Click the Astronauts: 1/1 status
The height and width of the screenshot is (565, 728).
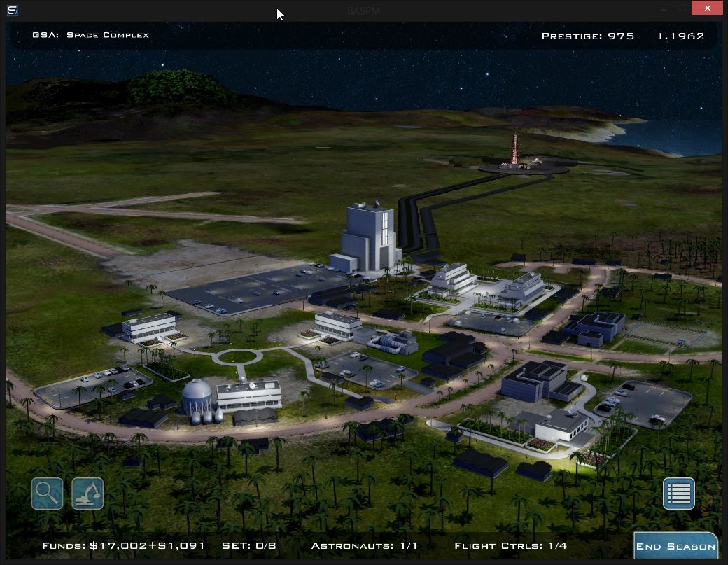pyautogui.click(x=365, y=546)
